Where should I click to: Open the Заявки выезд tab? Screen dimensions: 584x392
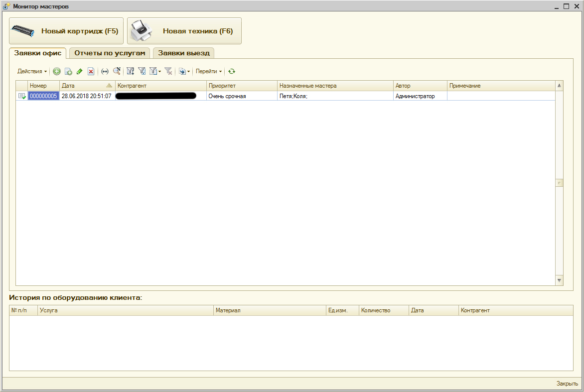[183, 53]
